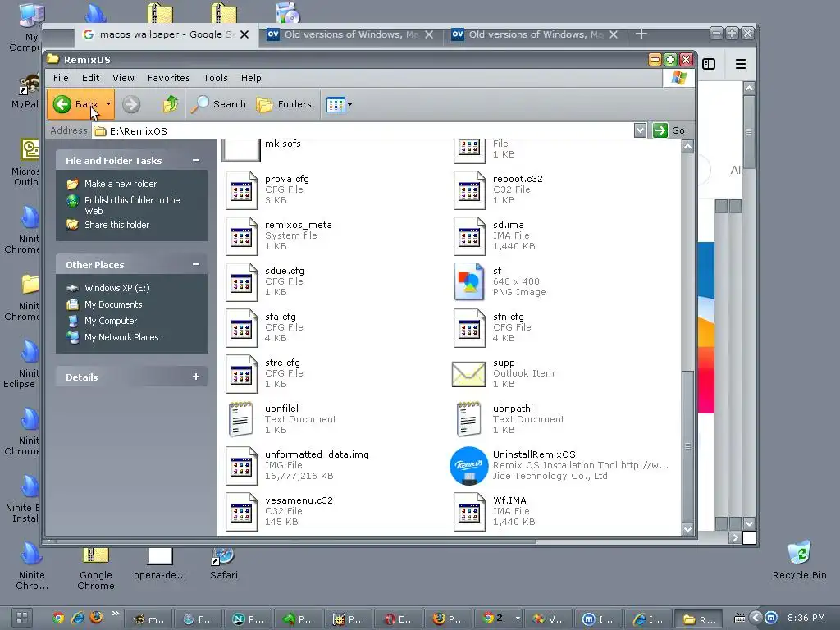Open My Documents from Other Places
This screenshot has width=840, height=630.
(113, 305)
